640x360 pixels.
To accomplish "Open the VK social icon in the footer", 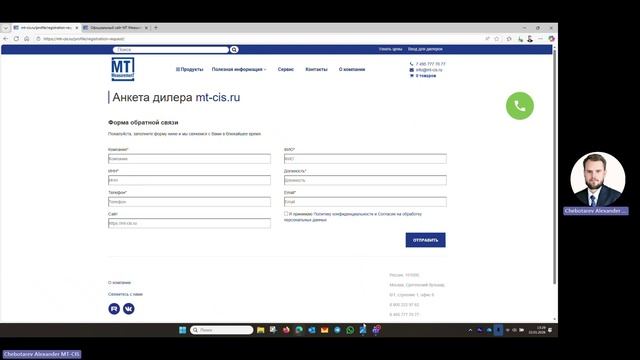I will [129, 309].
